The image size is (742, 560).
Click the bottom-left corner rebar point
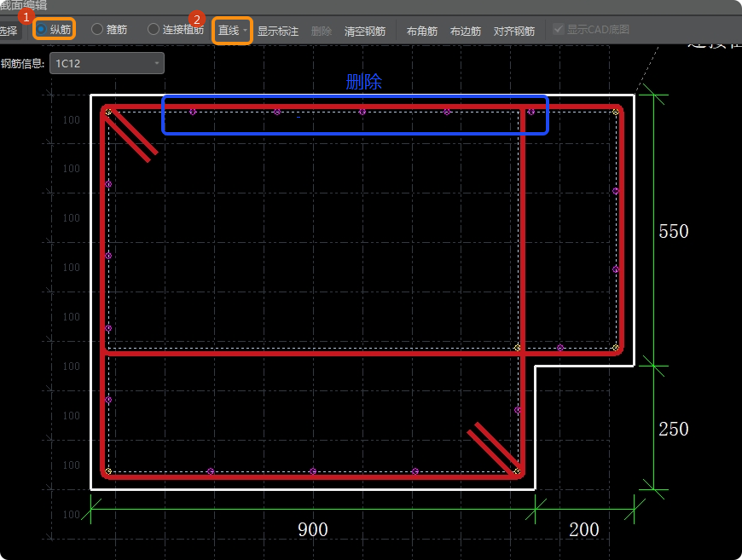point(108,471)
